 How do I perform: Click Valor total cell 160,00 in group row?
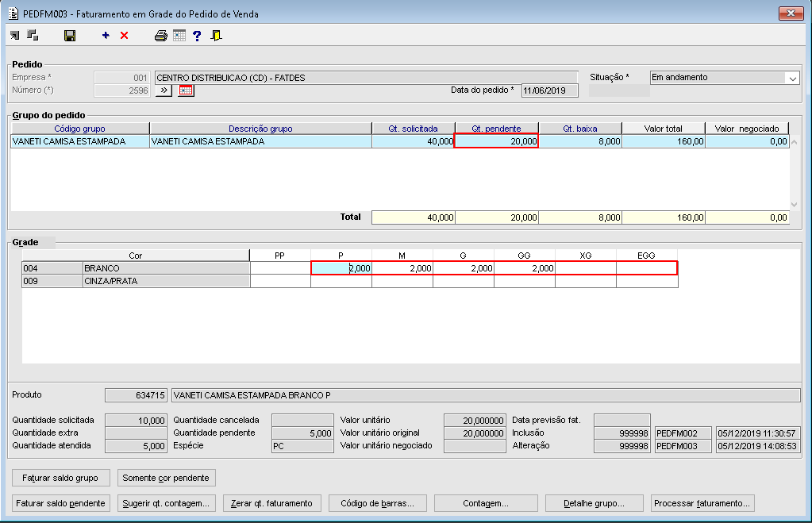click(x=664, y=141)
